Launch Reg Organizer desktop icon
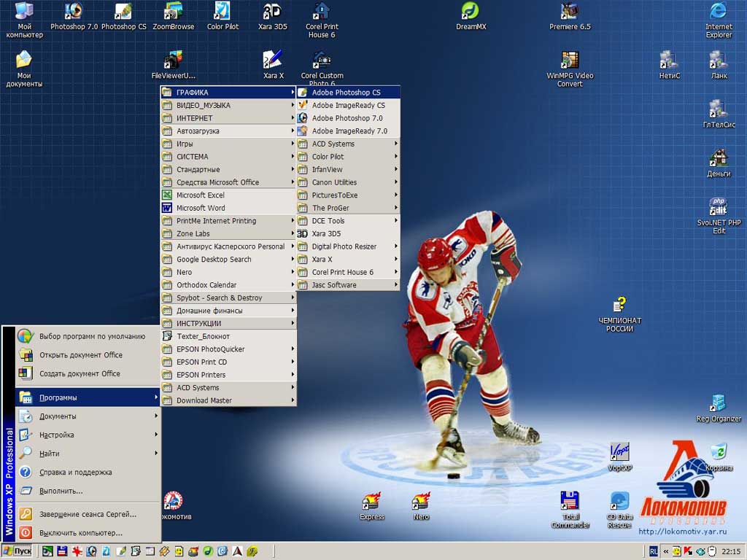 tap(719, 408)
